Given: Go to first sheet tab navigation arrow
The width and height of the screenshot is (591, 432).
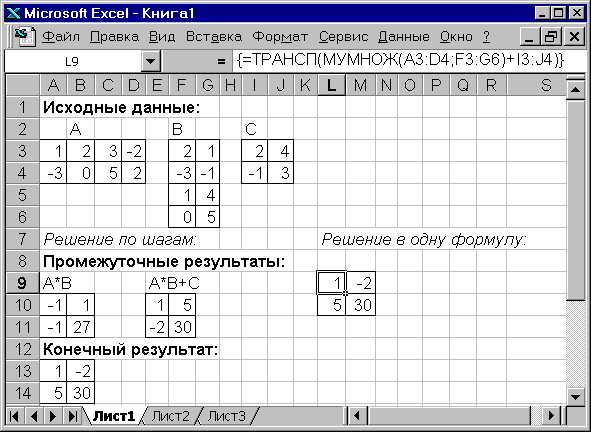Looking at the screenshot, I should click(15, 416).
